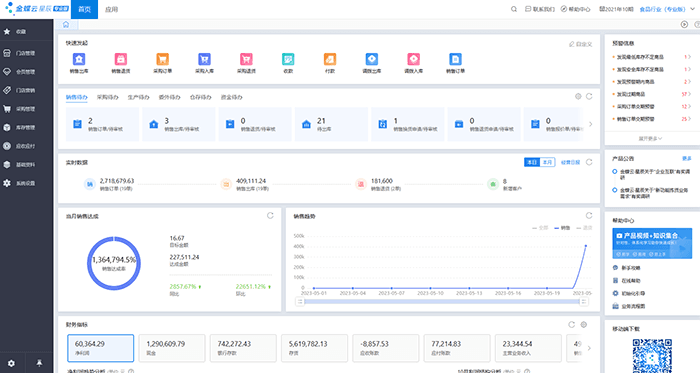The width and height of the screenshot is (700, 373).
Task: Select the 本日 real-time data toggle
Action: tap(532, 162)
